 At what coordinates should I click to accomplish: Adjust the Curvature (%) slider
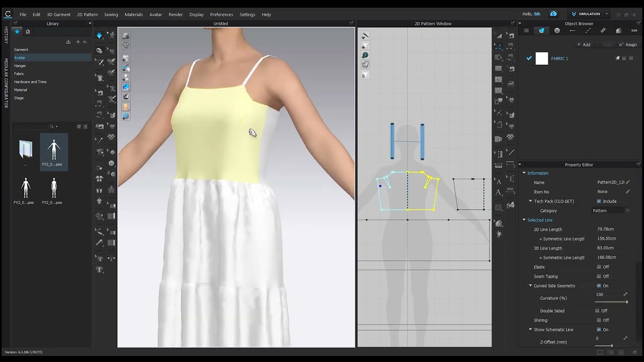(611, 302)
